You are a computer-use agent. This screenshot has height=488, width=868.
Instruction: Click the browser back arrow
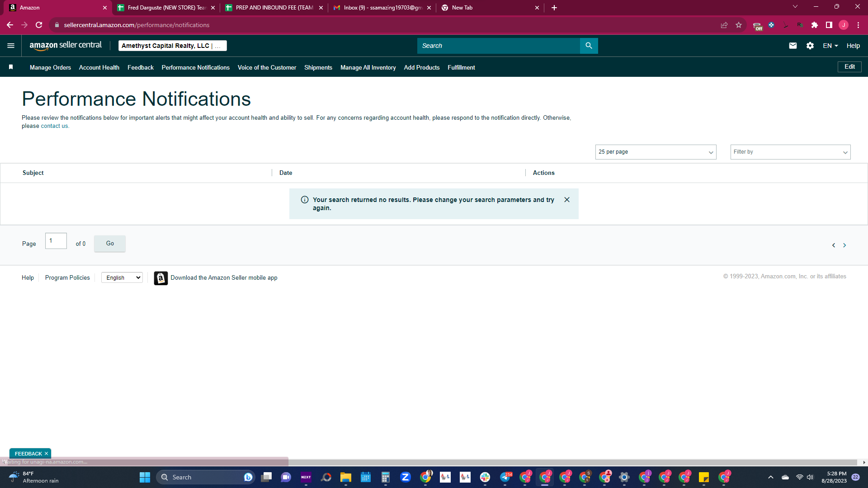[10, 25]
